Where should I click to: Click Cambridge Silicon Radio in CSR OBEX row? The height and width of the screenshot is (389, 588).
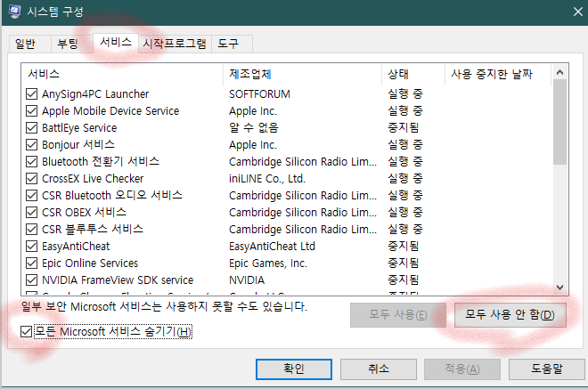coord(303,213)
